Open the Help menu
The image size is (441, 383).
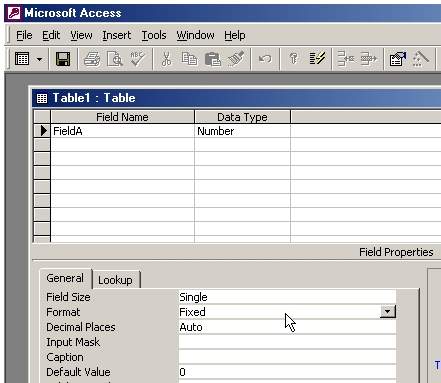tap(235, 35)
